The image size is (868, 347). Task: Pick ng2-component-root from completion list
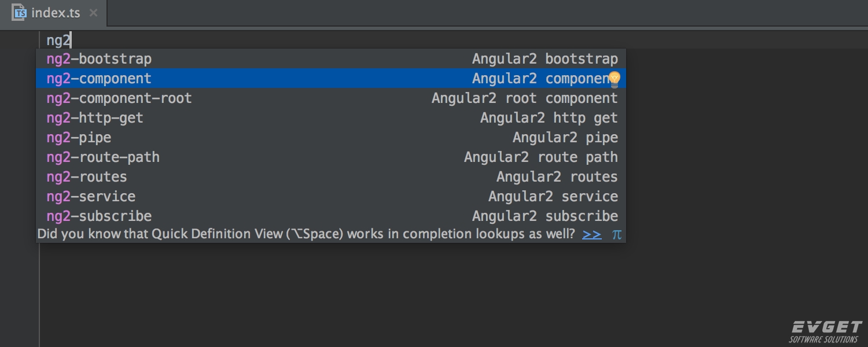(331, 98)
